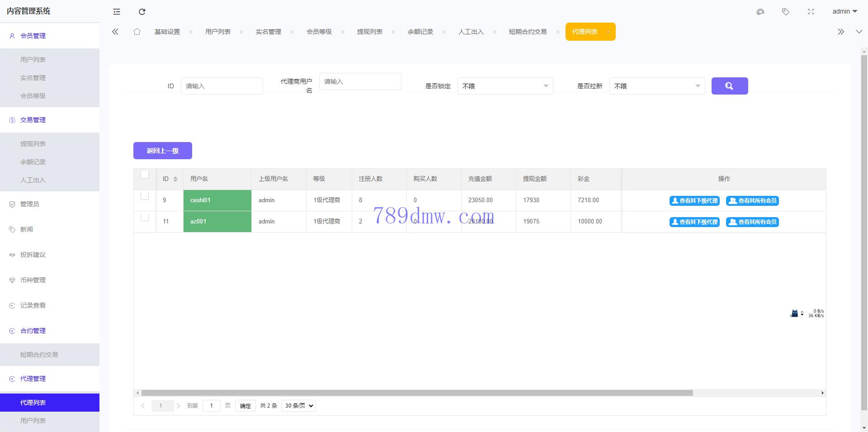The height and width of the screenshot is (432, 868).
Task: Open the 是否拉新 dropdown
Action: (x=657, y=86)
